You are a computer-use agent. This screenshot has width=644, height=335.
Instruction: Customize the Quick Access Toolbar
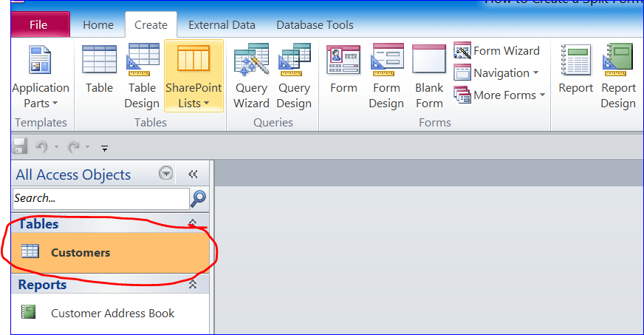click(x=105, y=148)
